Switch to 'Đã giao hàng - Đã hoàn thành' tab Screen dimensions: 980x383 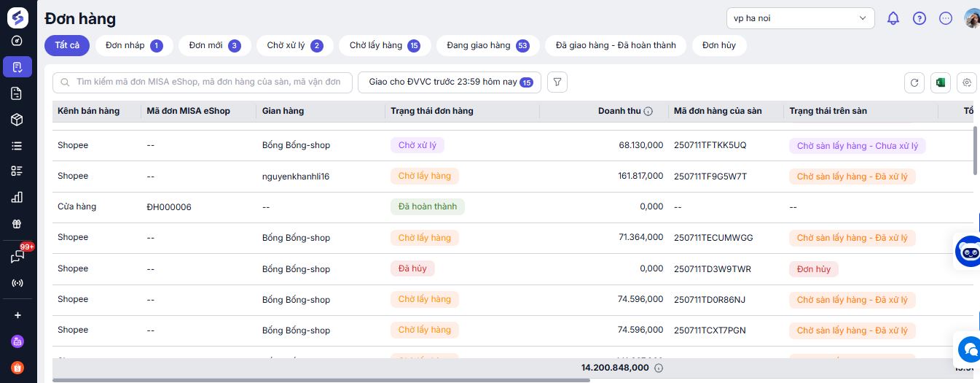tap(616, 45)
